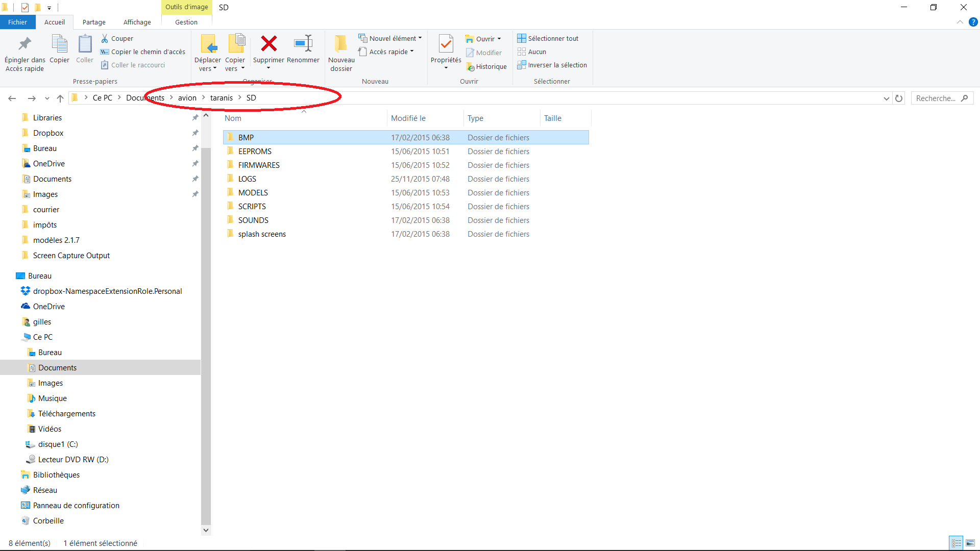Click taranis in the breadcrumb path

tap(221, 98)
